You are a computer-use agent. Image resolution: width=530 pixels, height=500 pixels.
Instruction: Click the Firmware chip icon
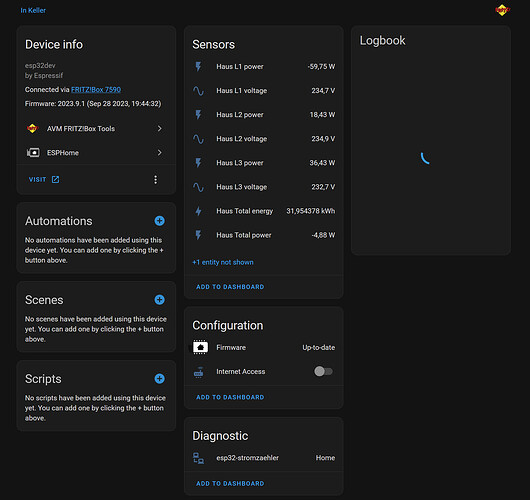200,347
